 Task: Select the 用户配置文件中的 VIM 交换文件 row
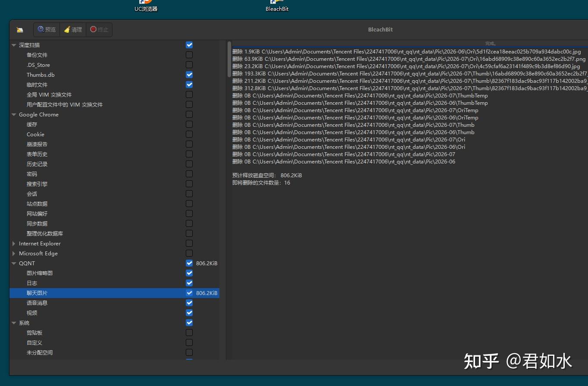tap(114, 105)
